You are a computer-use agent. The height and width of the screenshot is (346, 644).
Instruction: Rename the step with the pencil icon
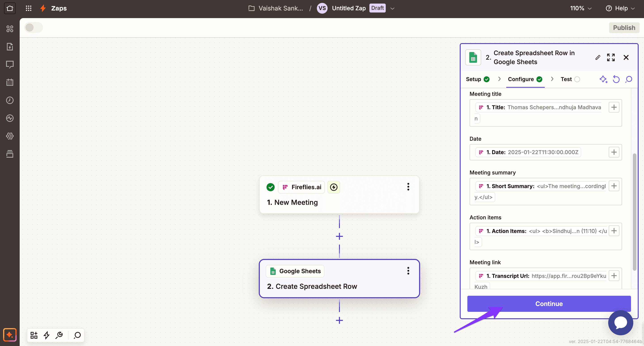tap(597, 57)
